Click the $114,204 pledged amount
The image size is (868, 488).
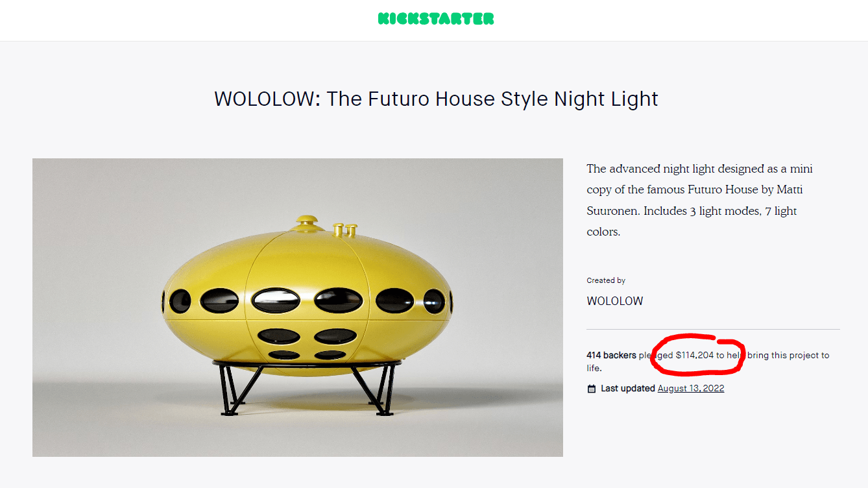point(694,355)
